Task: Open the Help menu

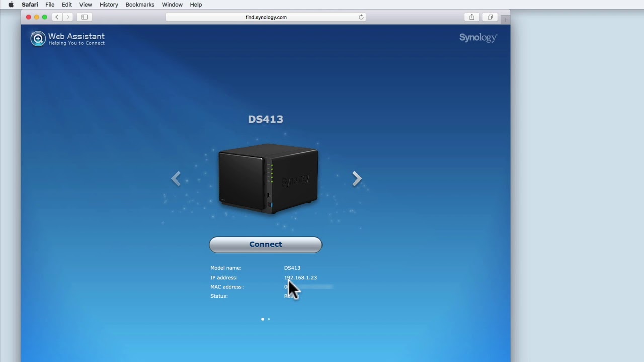Action: pos(196,5)
